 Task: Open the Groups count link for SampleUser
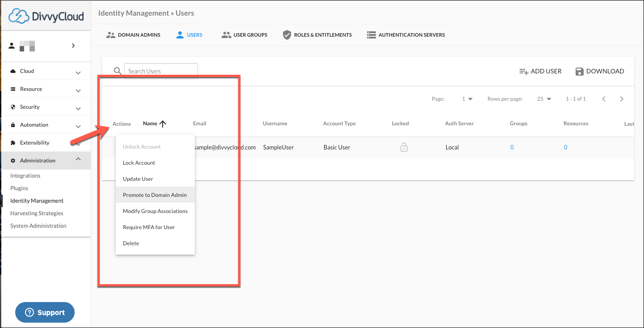512,147
